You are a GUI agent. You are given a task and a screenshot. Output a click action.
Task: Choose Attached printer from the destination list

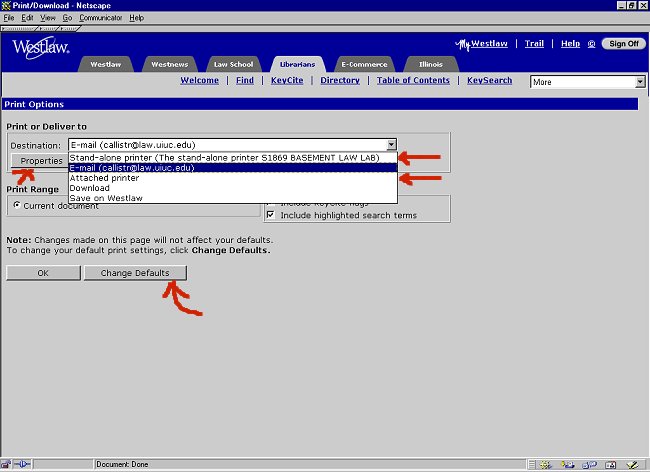[x=233, y=178]
